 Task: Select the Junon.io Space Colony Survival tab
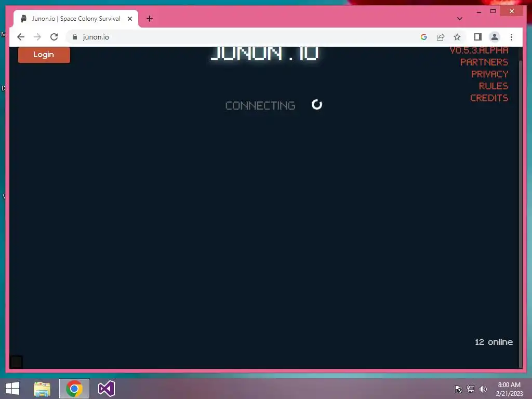tap(76, 19)
